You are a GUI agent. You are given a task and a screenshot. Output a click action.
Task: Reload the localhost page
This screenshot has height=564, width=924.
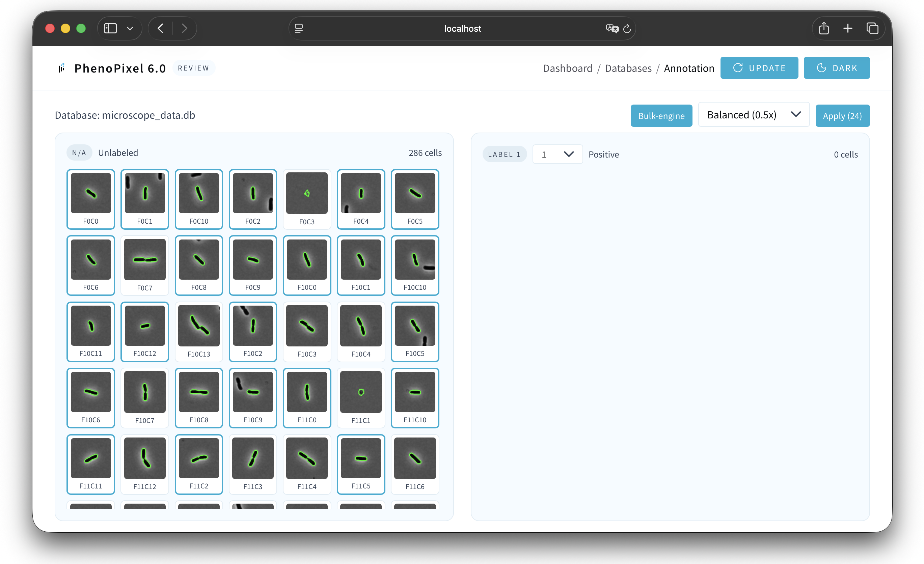tap(627, 28)
